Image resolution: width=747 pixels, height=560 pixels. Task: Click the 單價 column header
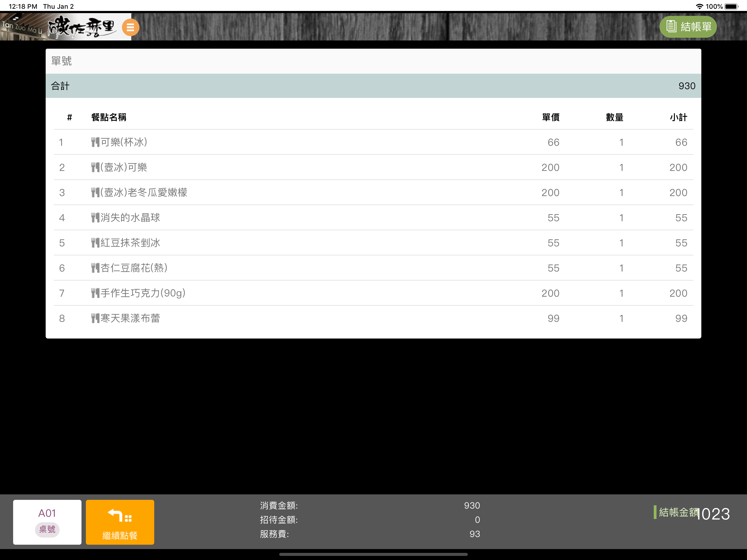(551, 117)
